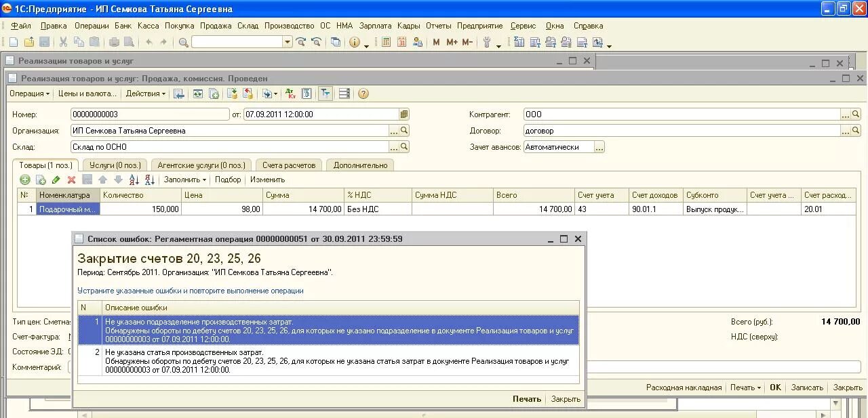Click the windows list icon in main toolbar
This screenshot has height=418, width=868.
click(336, 42)
